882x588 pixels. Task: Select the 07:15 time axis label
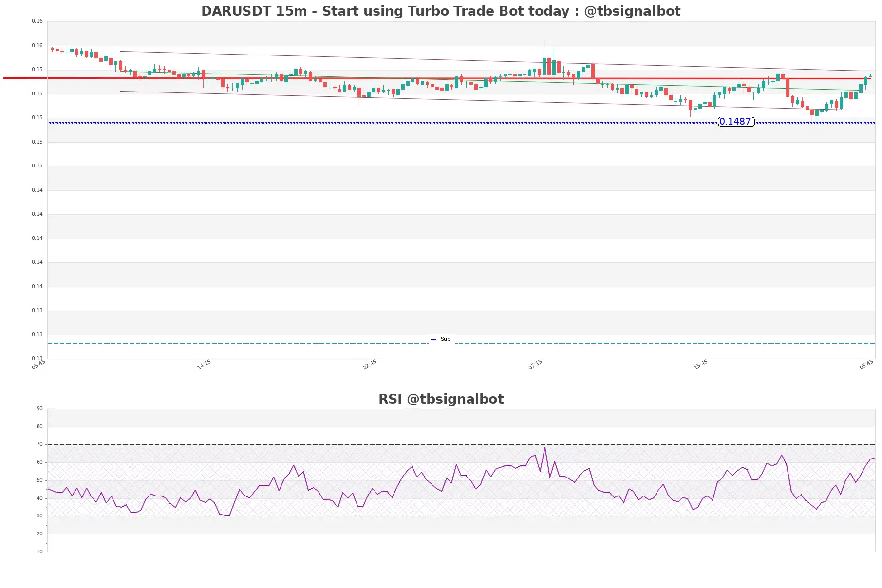tap(535, 365)
